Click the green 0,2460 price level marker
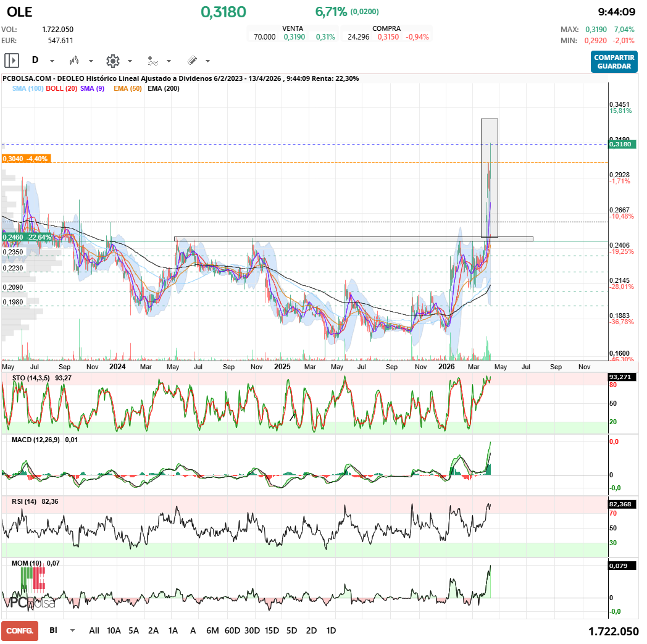 (x=27, y=237)
